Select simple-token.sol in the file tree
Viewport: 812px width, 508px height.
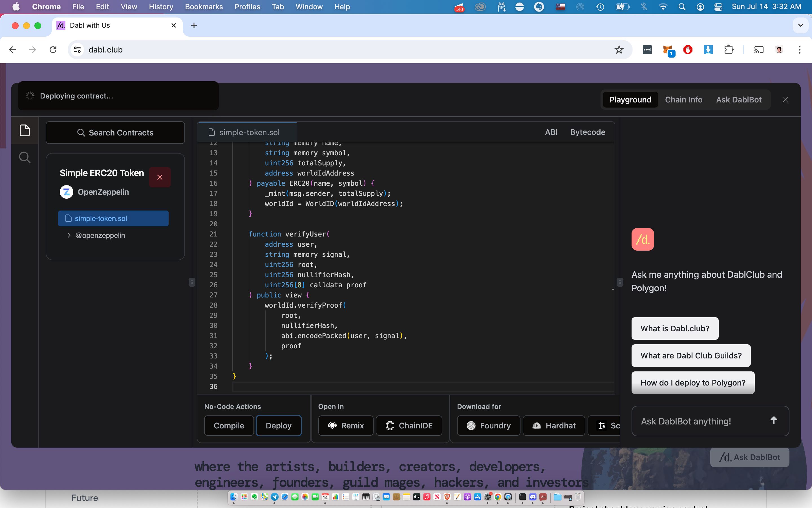point(113,218)
